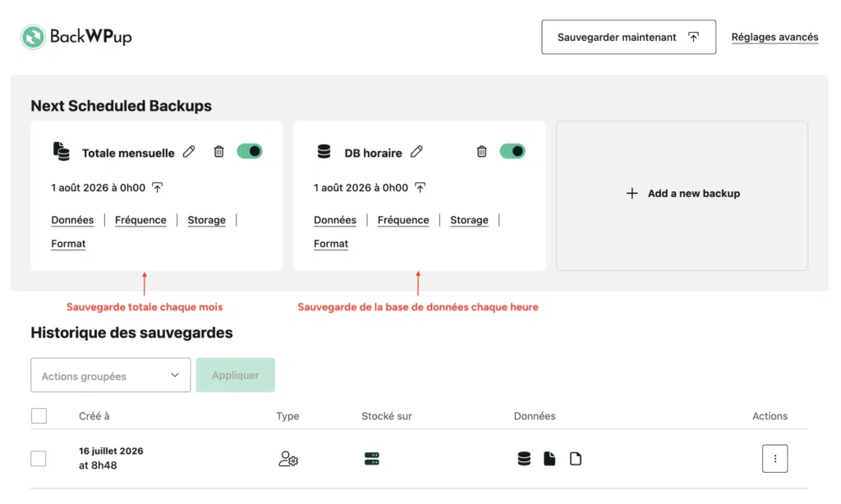Click the BackWPup logo
Screen dimensions: 841x504
[x=76, y=36]
